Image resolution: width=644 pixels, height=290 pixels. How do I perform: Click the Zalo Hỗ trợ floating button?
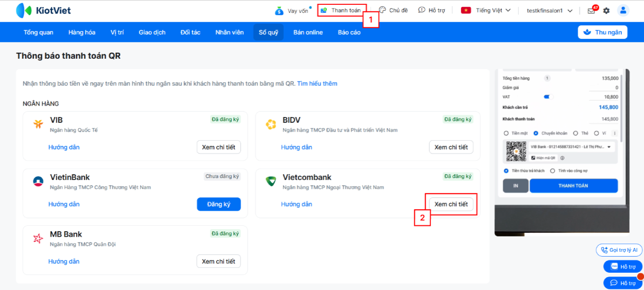[x=622, y=267]
